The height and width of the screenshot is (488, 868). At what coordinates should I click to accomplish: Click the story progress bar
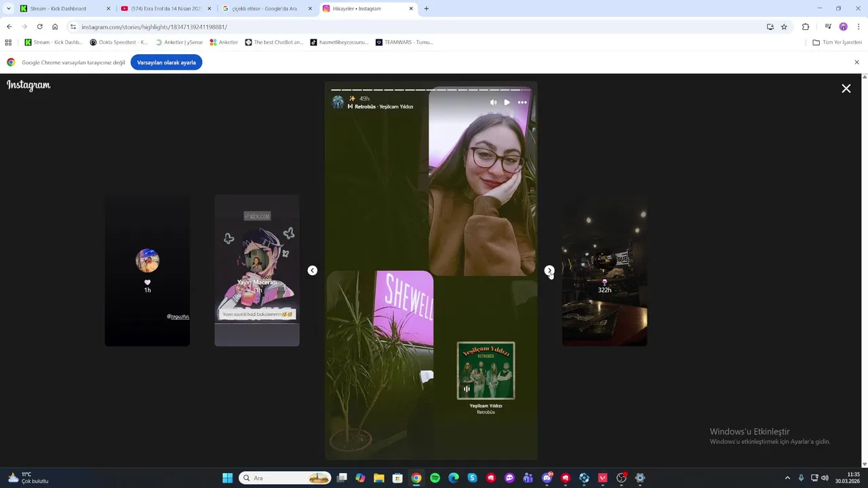431,89
